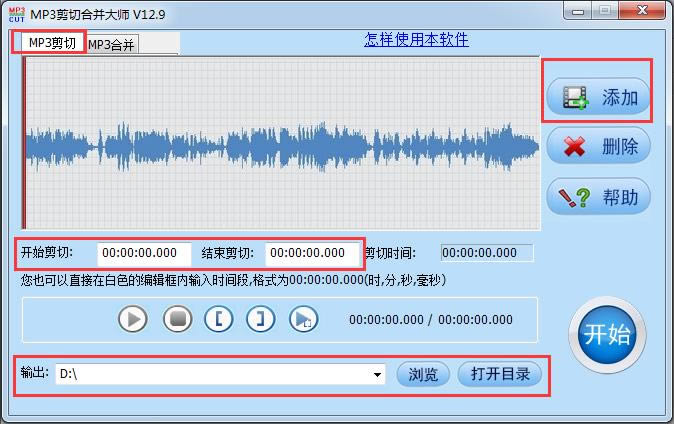Preview the selected segment with play-selection icon
This screenshot has width=674, height=424.
tap(303, 319)
